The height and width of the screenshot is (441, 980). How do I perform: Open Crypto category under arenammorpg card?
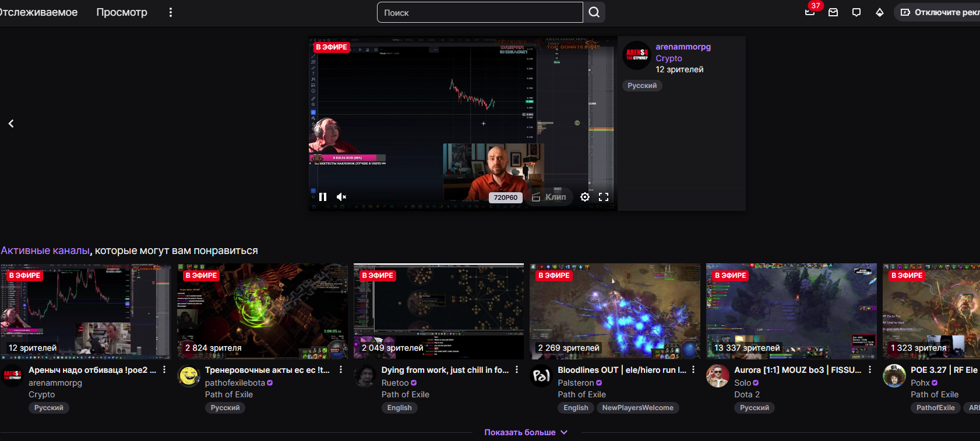pyautogui.click(x=42, y=394)
